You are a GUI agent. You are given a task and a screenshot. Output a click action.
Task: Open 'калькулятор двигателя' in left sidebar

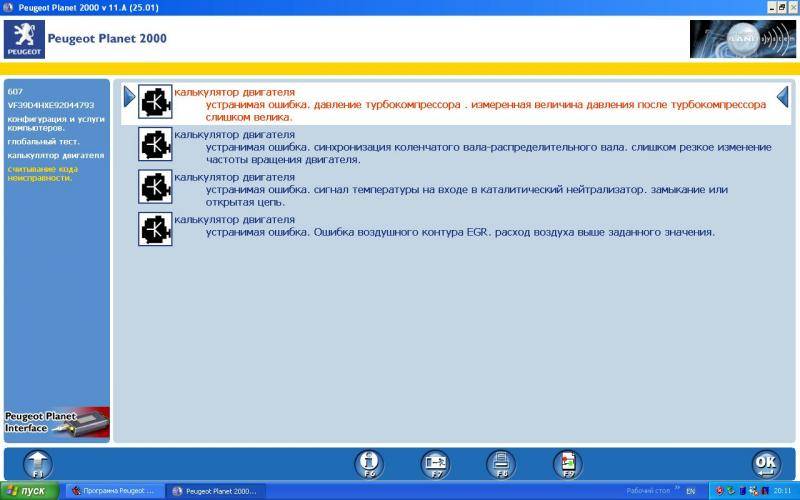[x=56, y=156]
